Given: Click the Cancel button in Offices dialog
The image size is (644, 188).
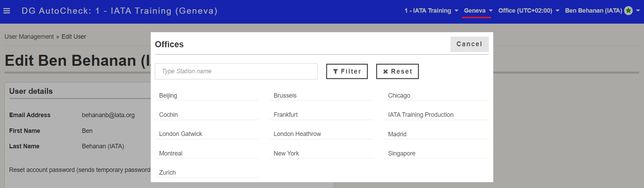Looking at the screenshot, I should click(x=469, y=44).
